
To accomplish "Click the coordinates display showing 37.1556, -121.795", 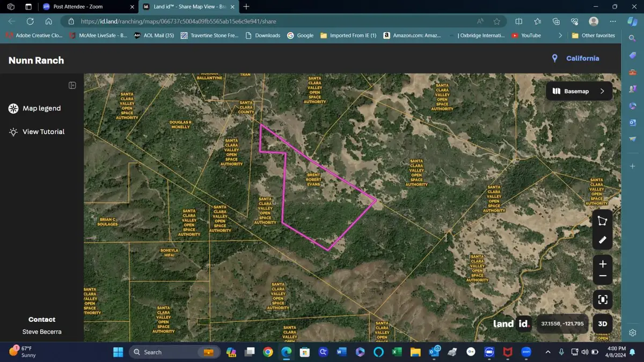I will coord(562,323).
